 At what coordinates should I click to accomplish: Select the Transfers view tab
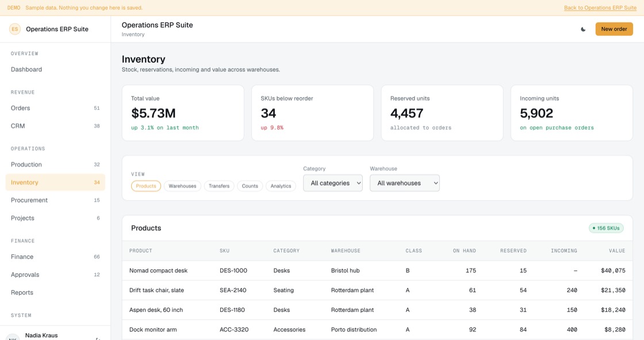pos(219,186)
